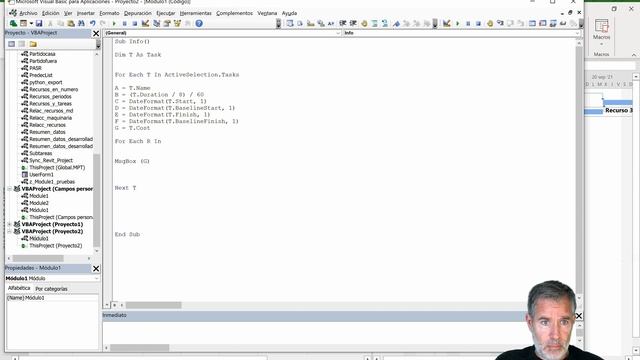Open the Immediate Window icon in the Debug toolbar
This screenshot has width=640, height=360.
click(542, 23)
